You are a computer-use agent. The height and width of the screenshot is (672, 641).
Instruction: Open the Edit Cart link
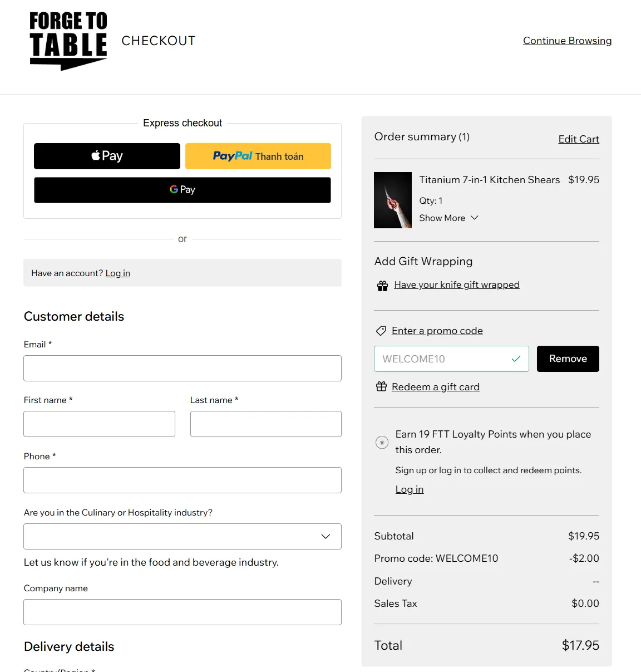point(578,139)
